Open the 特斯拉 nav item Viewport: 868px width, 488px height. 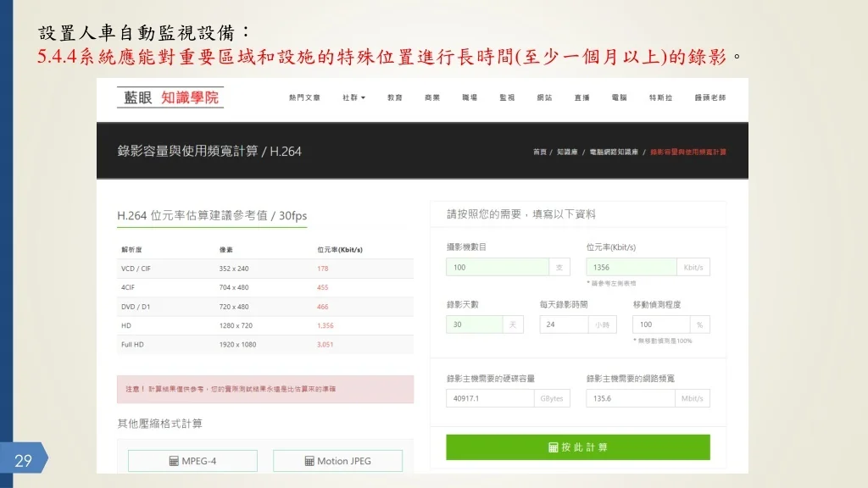click(x=661, y=97)
